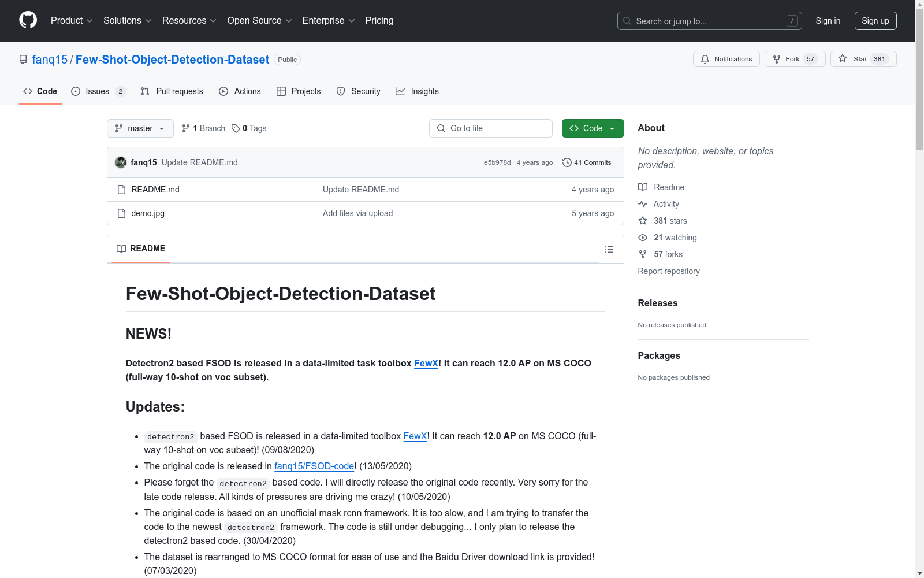Open the Add files via upload commit
This screenshot has width=924, height=578.
(x=357, y=213)
